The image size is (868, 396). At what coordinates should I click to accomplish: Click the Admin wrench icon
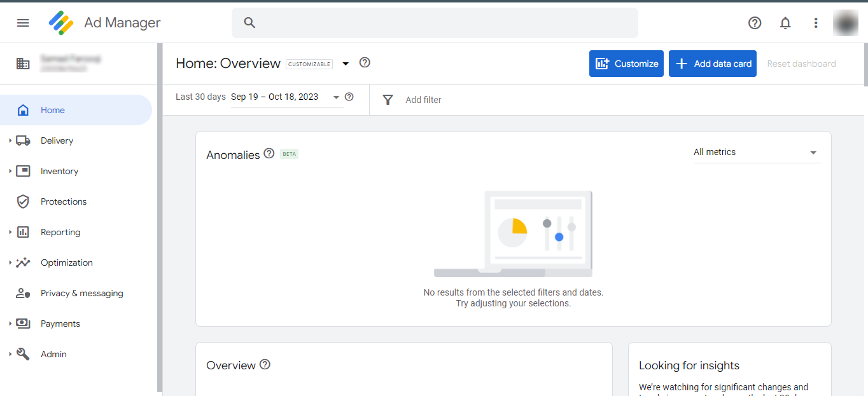(24, 354)
